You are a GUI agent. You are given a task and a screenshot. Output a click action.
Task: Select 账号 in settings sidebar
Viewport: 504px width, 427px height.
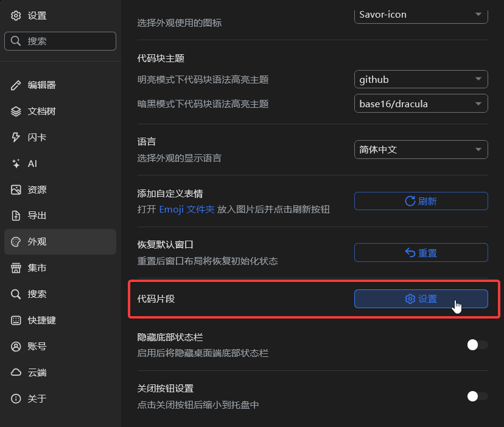point(60,346)
